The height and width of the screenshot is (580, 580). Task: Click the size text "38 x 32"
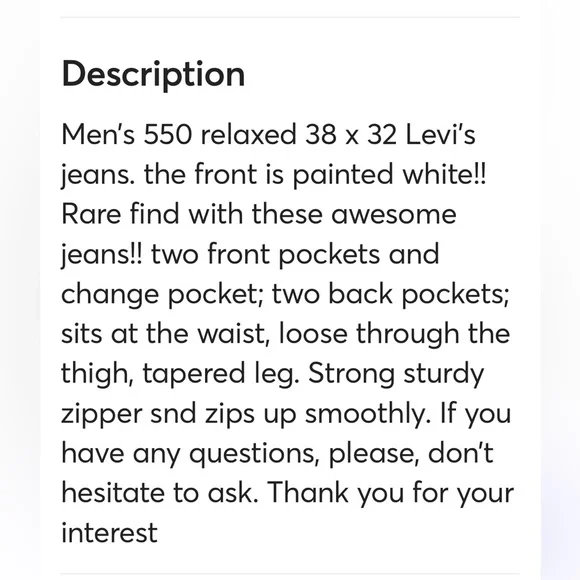tap(351, 134)
